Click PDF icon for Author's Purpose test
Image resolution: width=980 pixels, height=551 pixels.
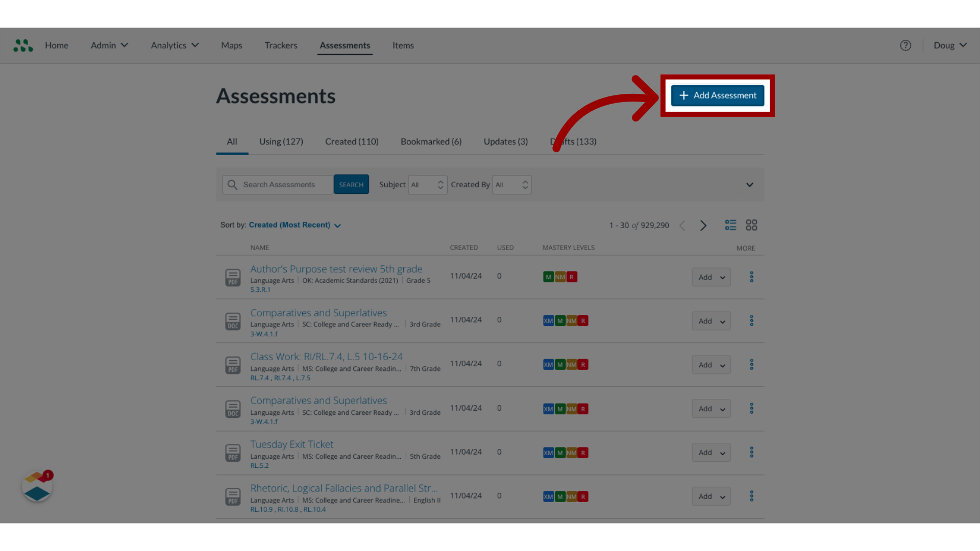233,278
